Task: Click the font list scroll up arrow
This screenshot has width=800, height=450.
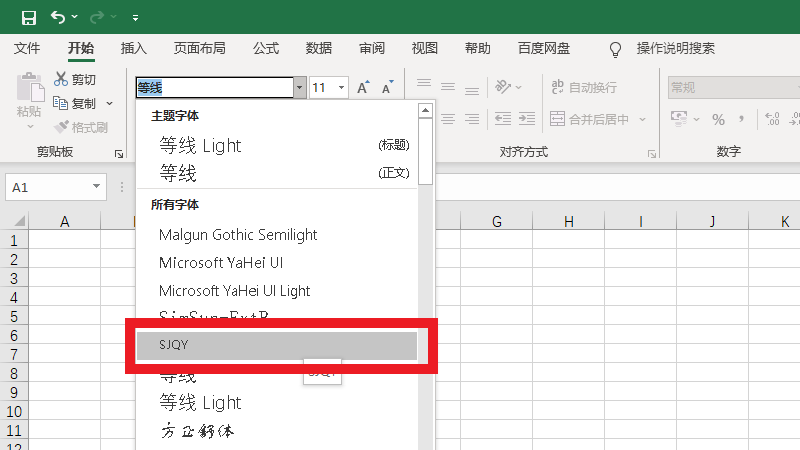Action: click(x=425, y=111)
